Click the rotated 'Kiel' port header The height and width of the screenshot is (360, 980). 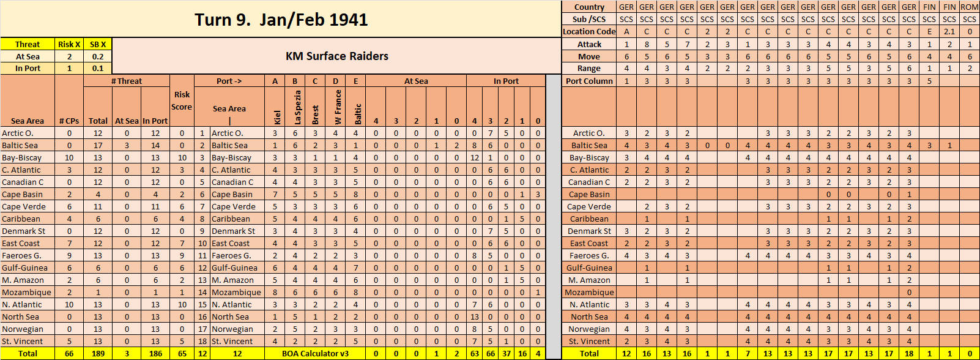[275, 107]
